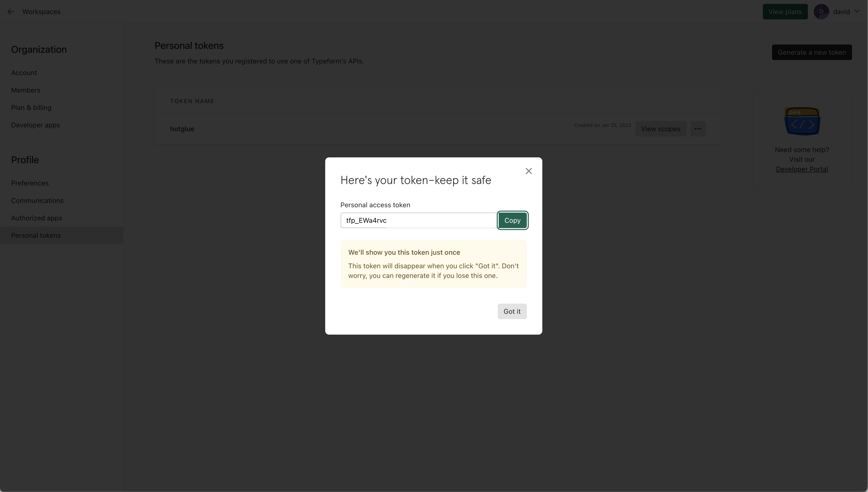Navigate to Developer apps
The width and height of the screenshot is (868, 492).
pyautogui.click(x=36, y=125)
